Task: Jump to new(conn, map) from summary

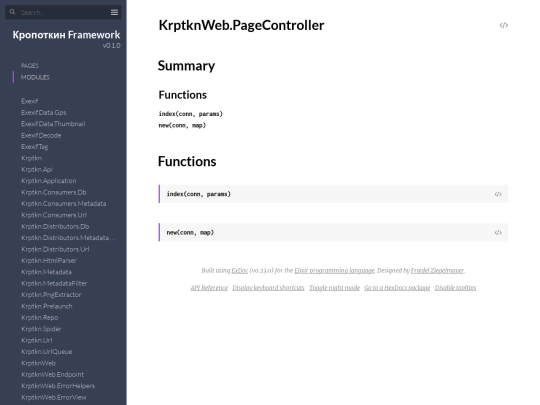Action: (x=182, y=125)
